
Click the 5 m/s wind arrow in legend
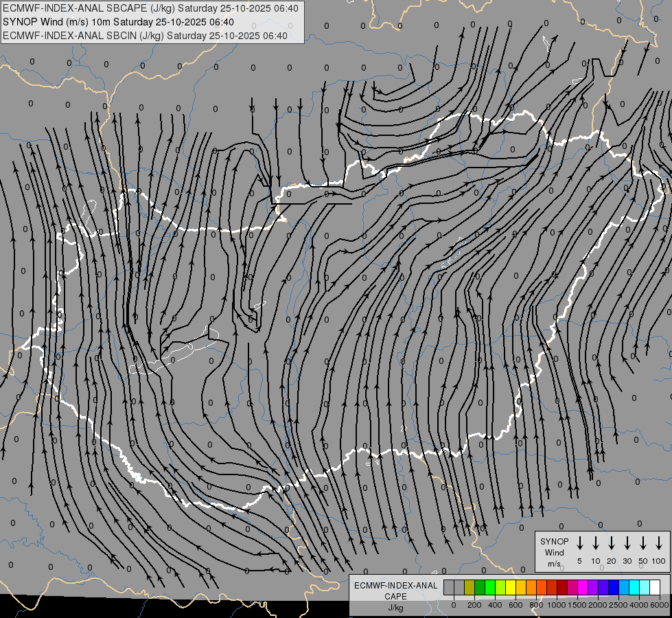click(580, 543)
